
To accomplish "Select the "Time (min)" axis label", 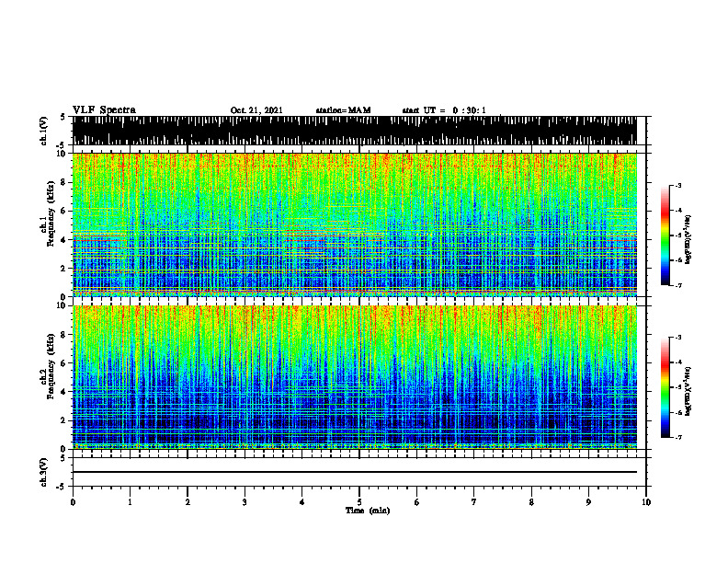I will [368, 511].
